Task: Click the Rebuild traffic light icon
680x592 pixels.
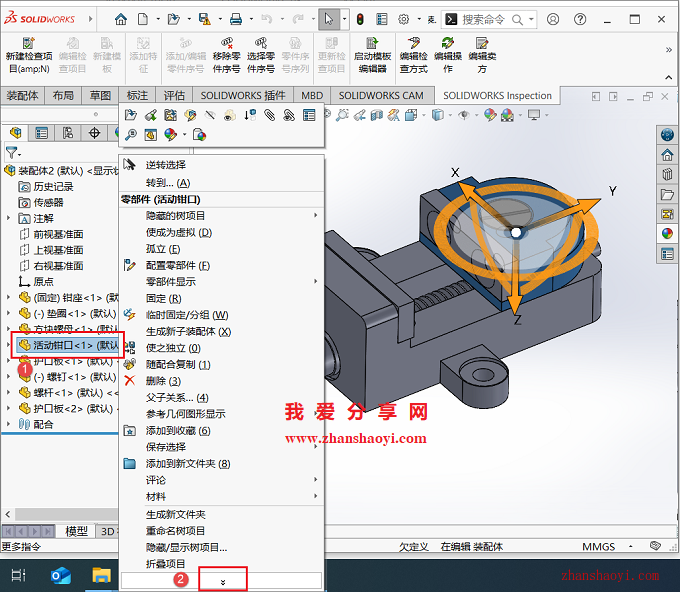Action: 360,19
